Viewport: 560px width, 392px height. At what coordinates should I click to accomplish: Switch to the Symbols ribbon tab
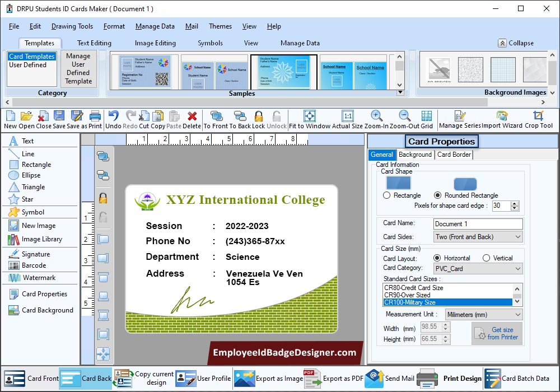click(x=211, y=43)
